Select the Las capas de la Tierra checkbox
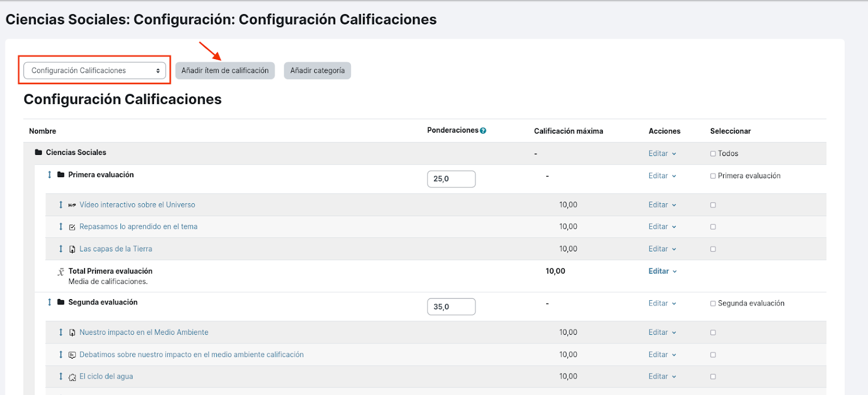 click(713, 249)
